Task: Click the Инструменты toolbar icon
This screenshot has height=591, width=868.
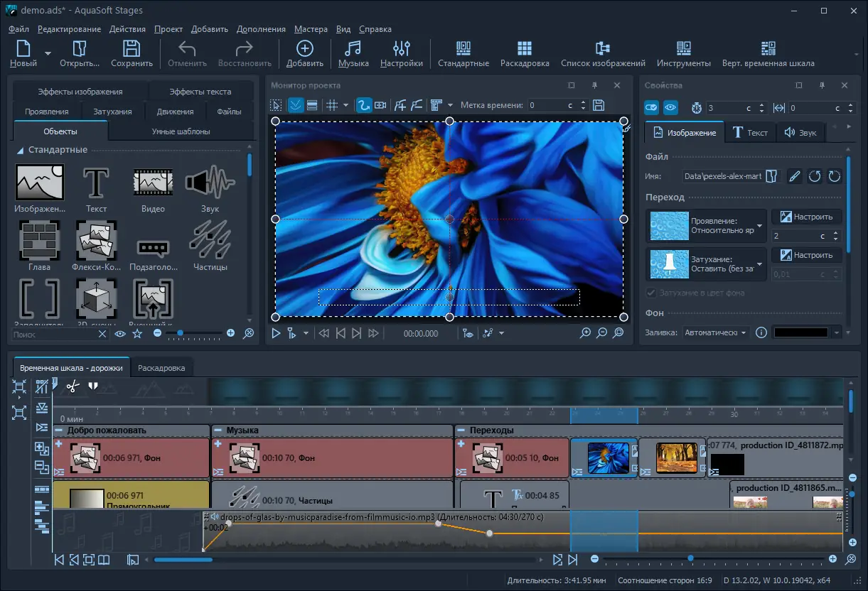Action: (683, 53)
